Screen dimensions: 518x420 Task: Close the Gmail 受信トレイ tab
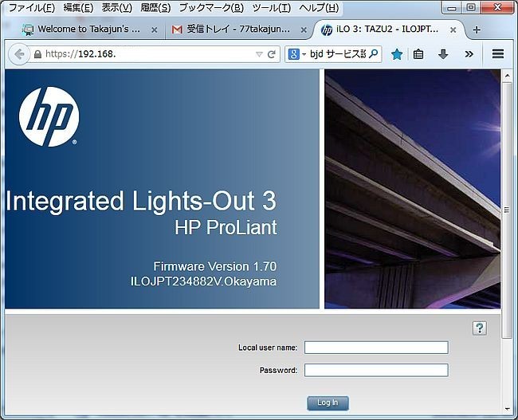point(304,29)
